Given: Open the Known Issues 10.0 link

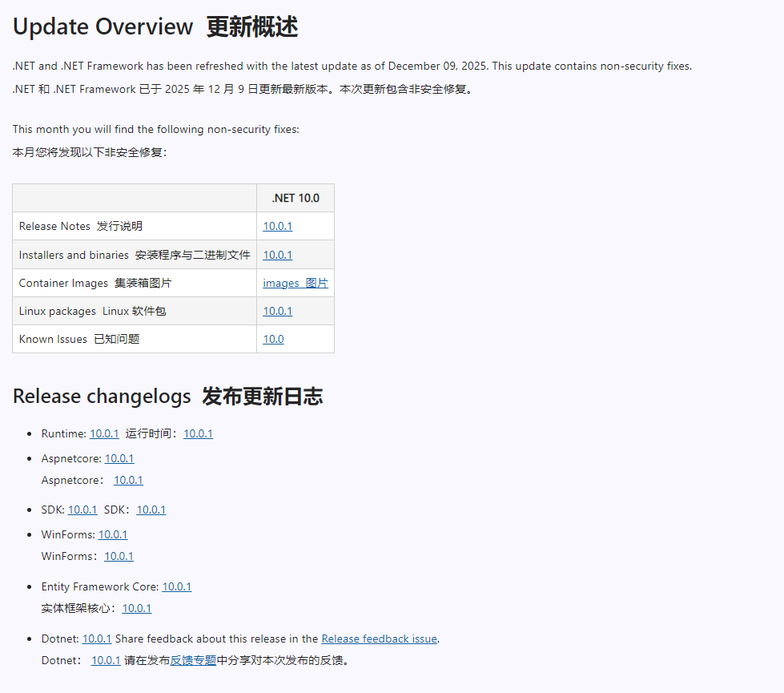Looking at the screenshot, I should [274, 339].
